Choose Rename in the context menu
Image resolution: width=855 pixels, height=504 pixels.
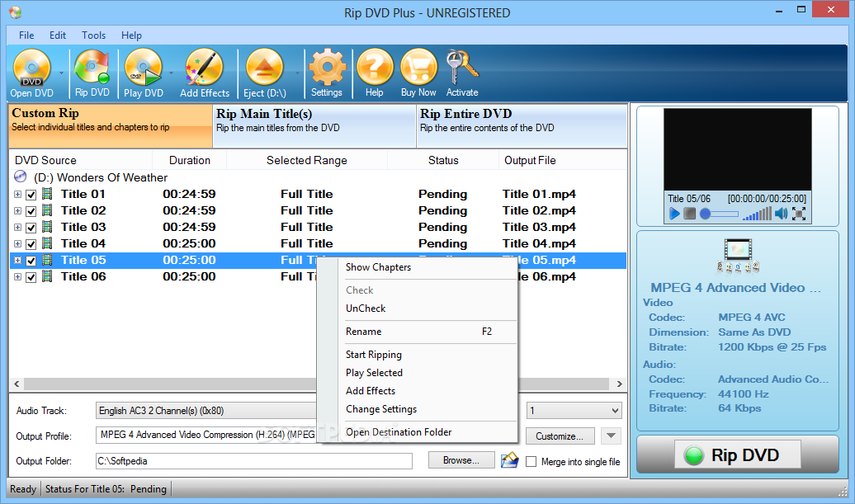tap(417, 332)
